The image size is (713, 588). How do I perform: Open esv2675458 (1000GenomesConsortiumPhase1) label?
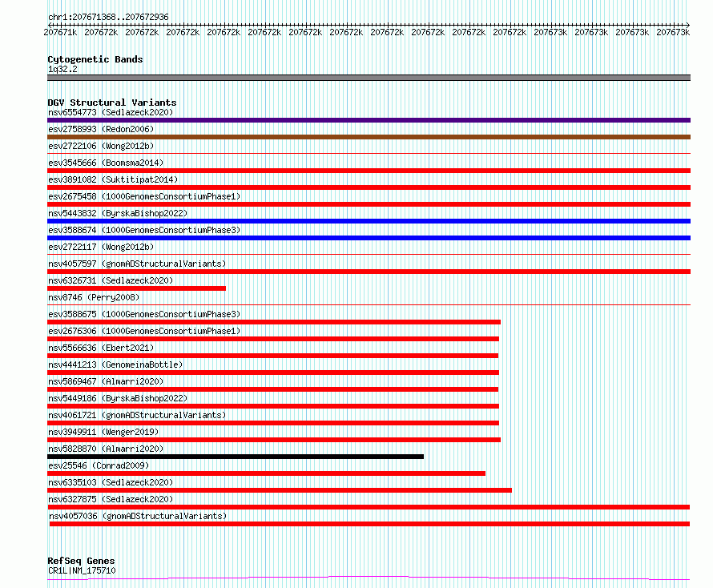(x=144, y=196)
